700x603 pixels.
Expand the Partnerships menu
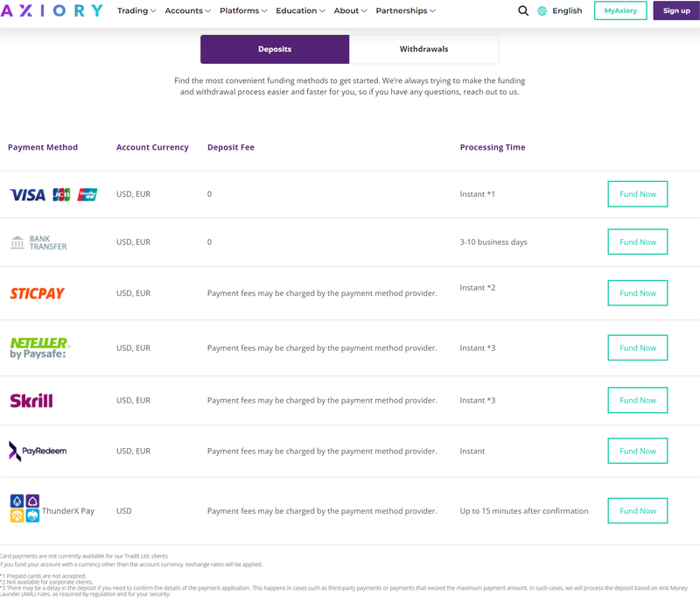[406, 11]
